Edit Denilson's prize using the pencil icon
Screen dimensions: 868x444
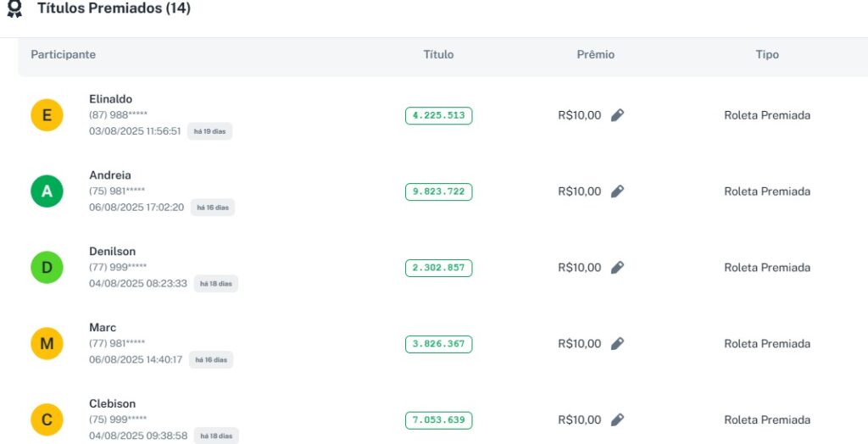[617, 268]
